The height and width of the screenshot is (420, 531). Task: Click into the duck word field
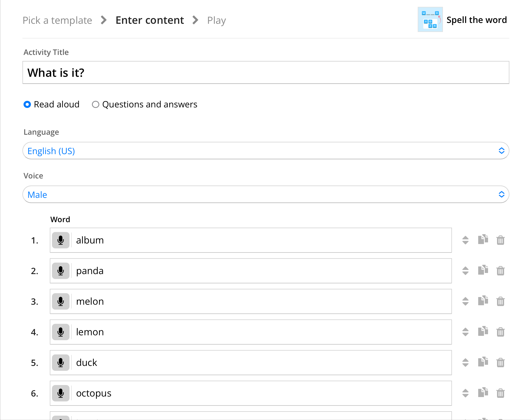click(x=260, y=363)
